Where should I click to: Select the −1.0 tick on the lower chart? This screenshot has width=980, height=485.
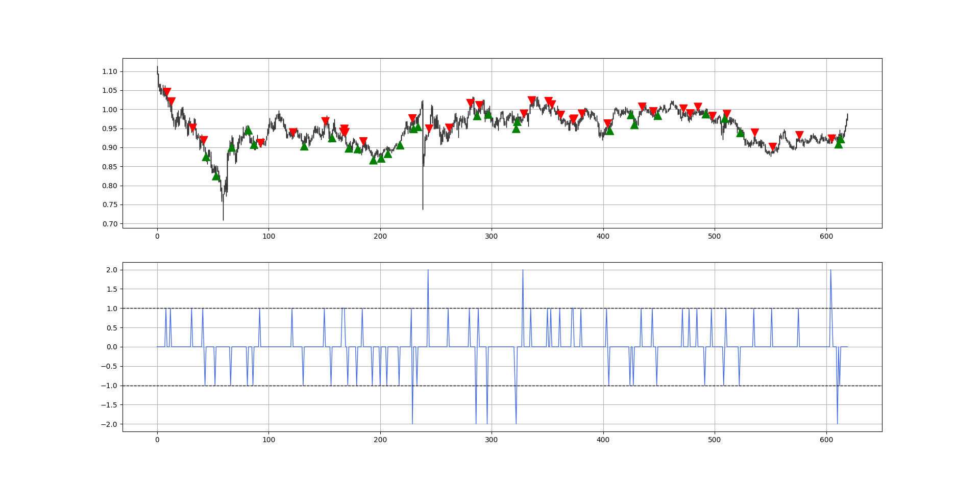point(108,386)
